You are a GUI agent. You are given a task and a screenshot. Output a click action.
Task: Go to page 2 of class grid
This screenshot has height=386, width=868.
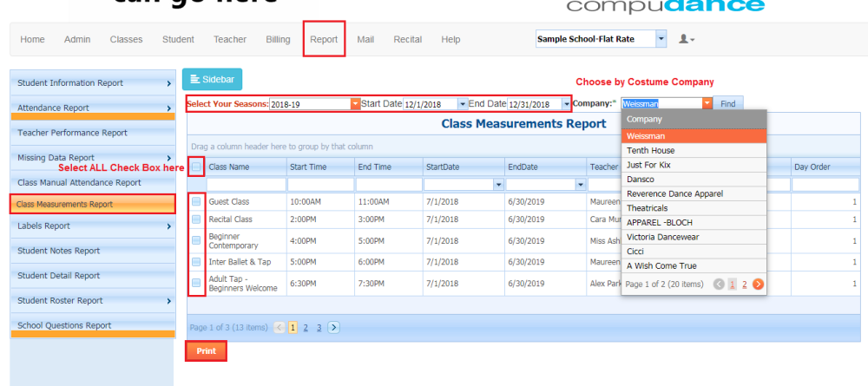305,327
